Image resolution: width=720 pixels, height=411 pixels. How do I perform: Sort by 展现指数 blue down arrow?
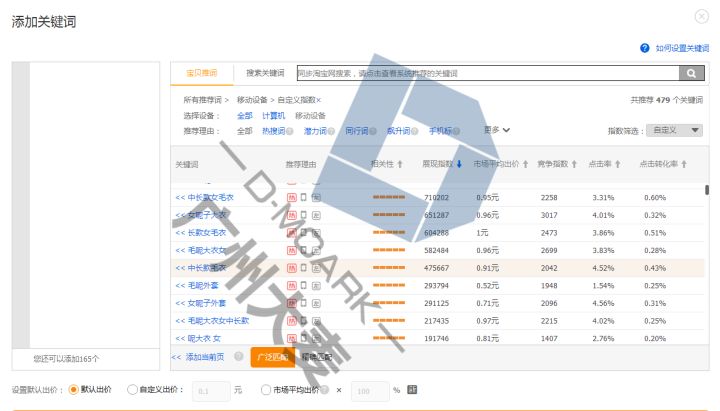[459, 164]
